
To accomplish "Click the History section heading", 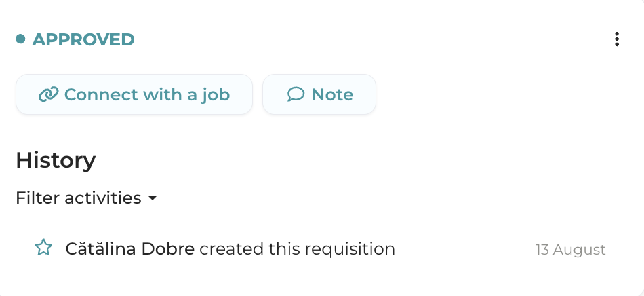I will [56, 160].
